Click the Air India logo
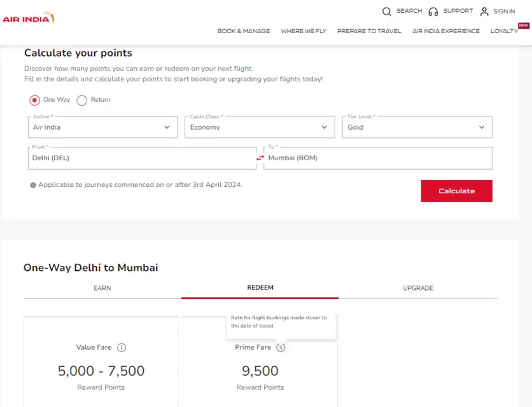 point(29,18)
